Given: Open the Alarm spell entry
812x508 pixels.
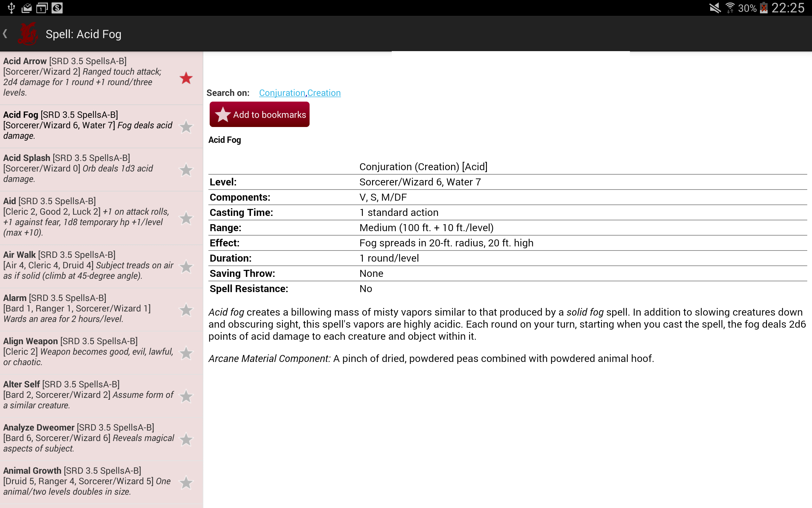Looking at the screenshot, I should pos(101,309).
